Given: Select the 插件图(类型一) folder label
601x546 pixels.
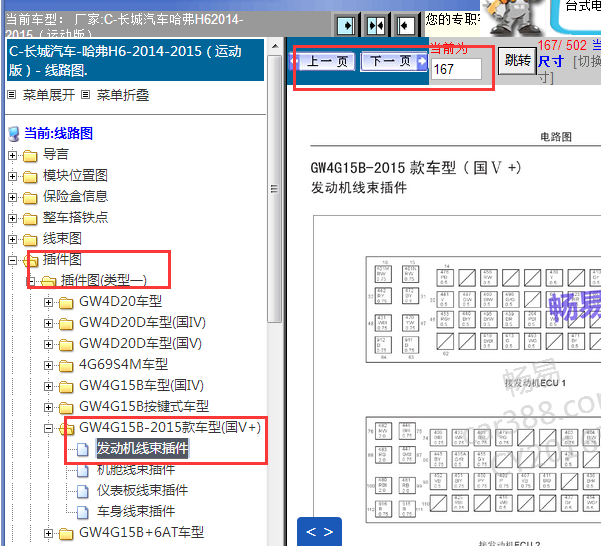Looking at the screenshot, I should coord(103,280).
